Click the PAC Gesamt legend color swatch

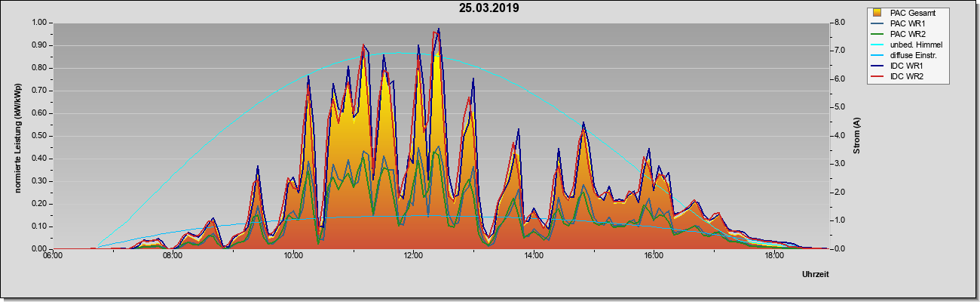pos(877,13)
